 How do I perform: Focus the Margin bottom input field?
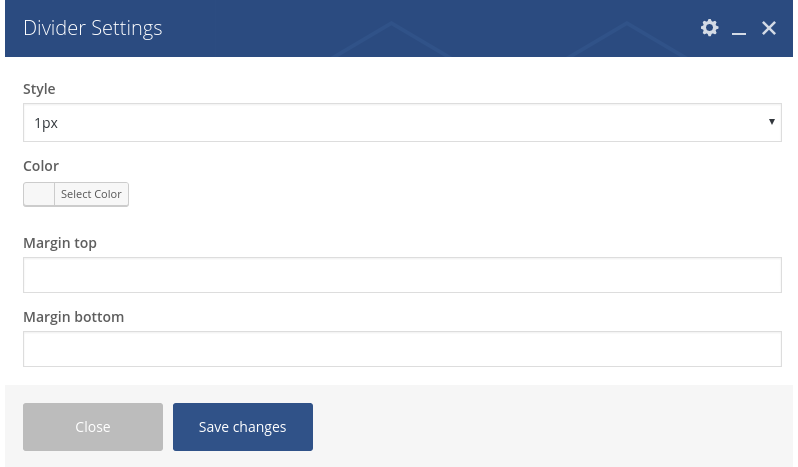coord(401,349)
